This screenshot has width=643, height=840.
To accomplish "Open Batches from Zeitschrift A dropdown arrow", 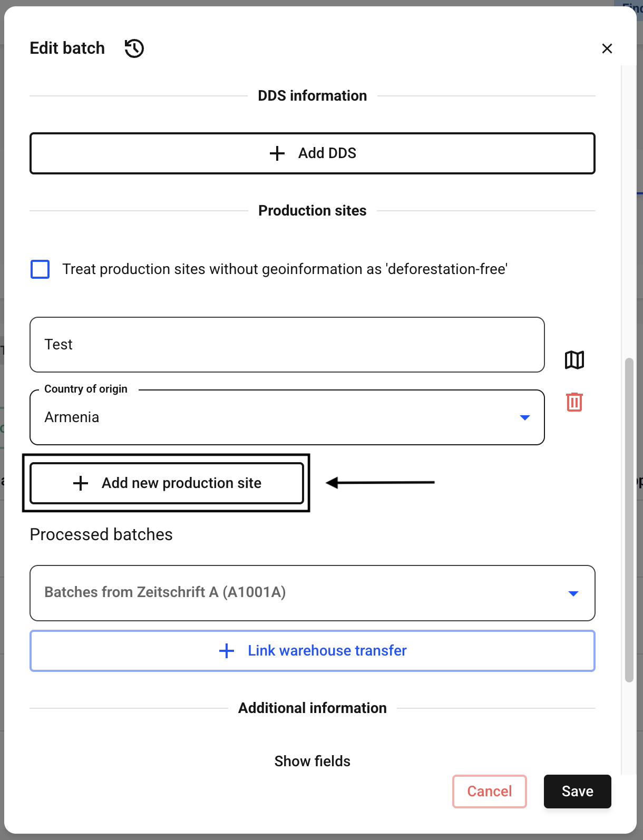I will point(573,593).
